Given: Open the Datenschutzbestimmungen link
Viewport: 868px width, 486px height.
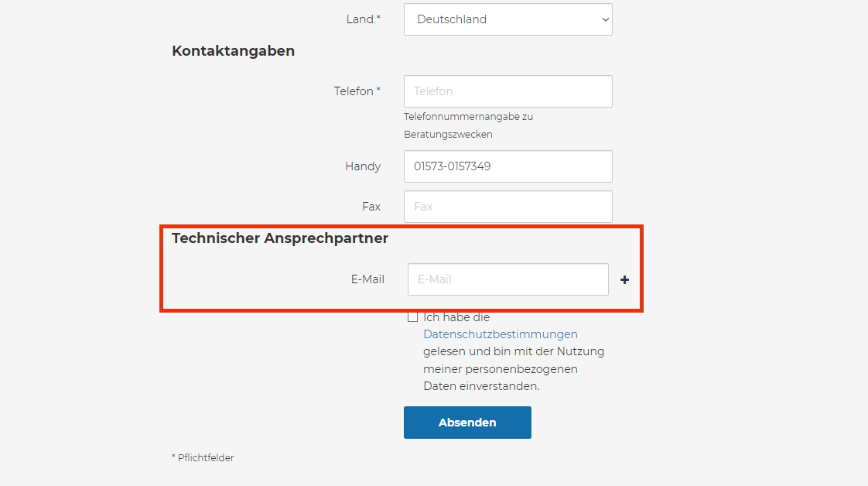Looking at the screenshot, I should pyautogui.click(x=500, y=334).
